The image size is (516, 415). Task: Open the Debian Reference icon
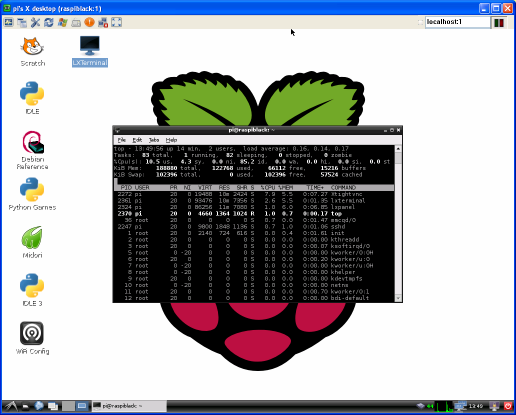32,150
